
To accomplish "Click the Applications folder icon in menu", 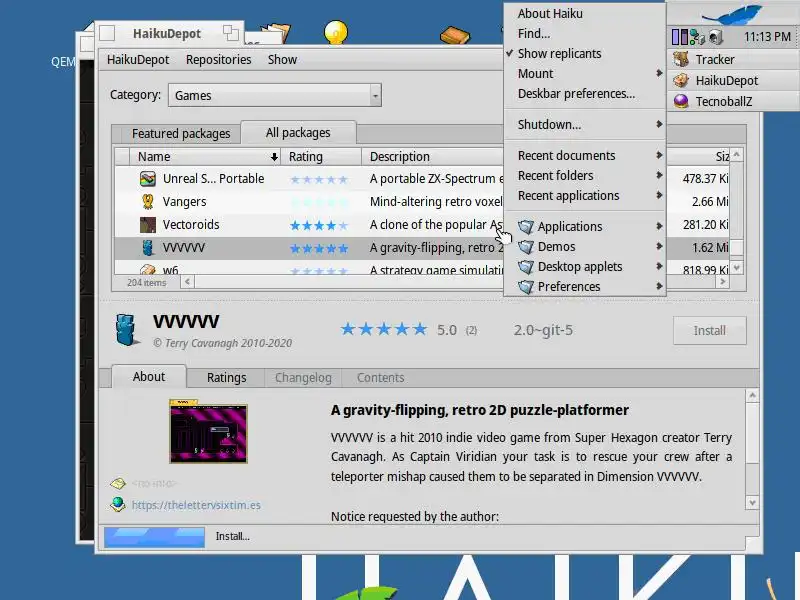I will click(x=526, y=227).
